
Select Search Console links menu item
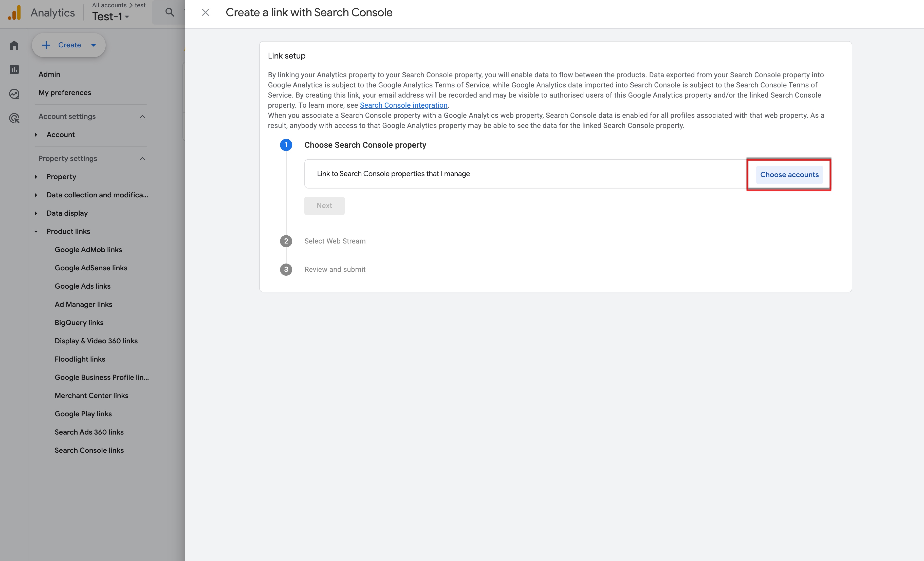(x=89, y=450)
